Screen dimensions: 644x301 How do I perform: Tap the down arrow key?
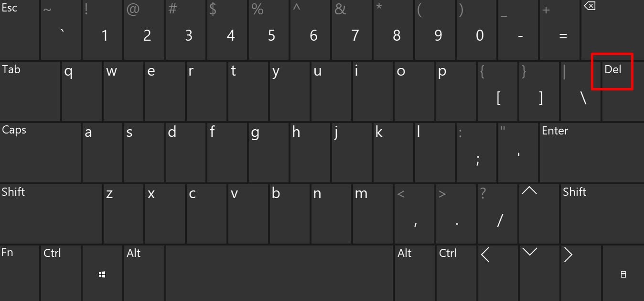point(539,274)
